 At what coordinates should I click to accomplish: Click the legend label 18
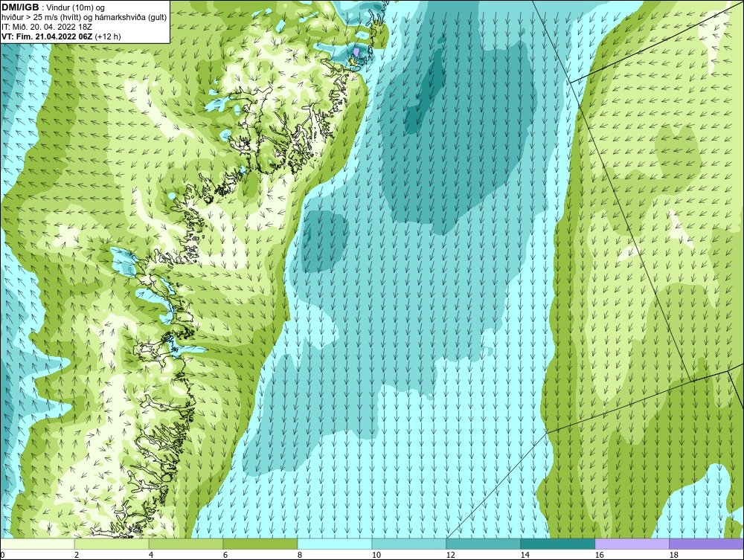[673, 555]
